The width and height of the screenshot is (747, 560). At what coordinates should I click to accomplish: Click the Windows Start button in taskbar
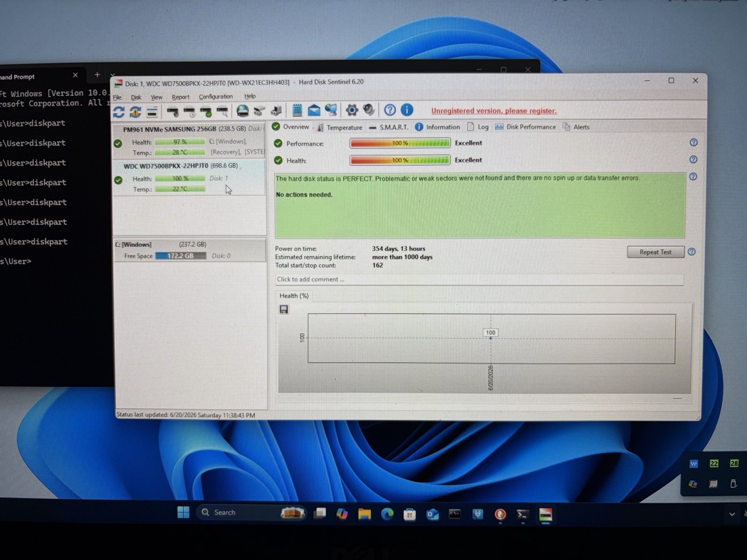tap(183, 512)
